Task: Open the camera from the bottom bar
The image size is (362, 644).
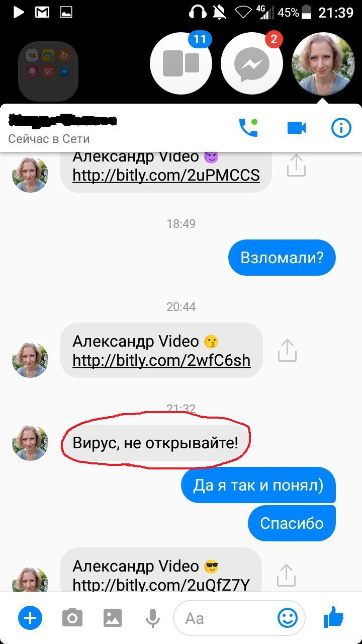Action: 72,618
